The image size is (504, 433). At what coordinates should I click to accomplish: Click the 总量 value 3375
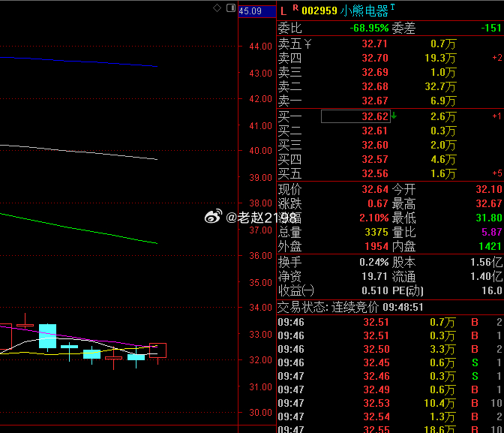click(x=376, y=232)
